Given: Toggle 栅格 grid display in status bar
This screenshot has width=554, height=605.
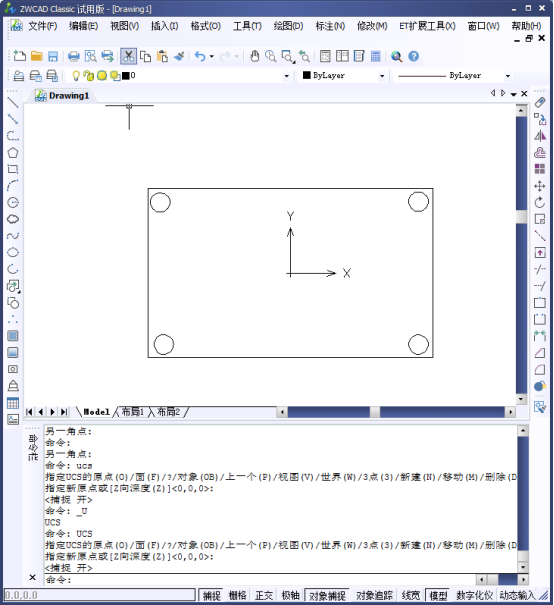Looking at the screenshot, I should (x=238, y=595).
